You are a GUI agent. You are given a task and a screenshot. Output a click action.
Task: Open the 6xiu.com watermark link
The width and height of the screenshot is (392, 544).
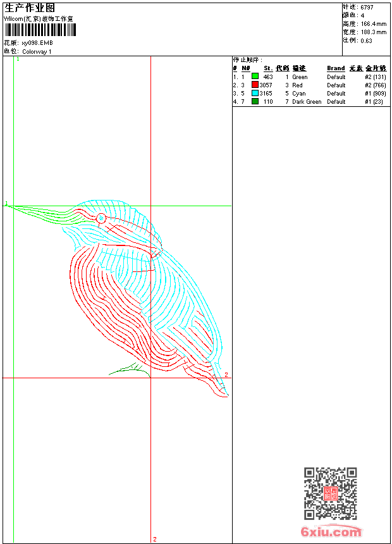pos(331,532)
